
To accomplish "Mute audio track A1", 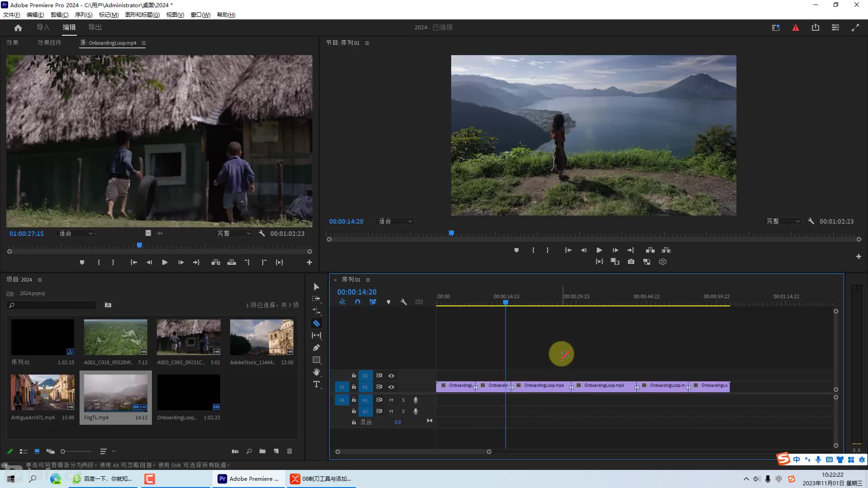I will click(x=391, y=400).
